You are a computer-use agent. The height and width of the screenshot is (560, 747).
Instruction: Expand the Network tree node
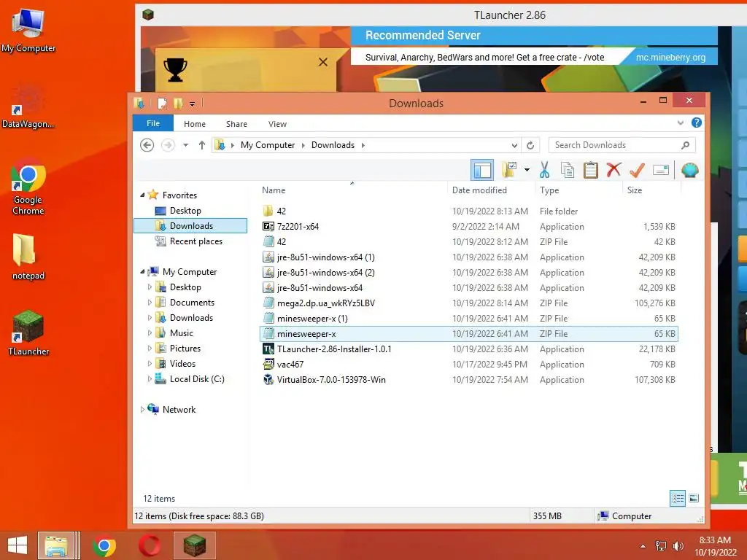[x=142, y=410]
